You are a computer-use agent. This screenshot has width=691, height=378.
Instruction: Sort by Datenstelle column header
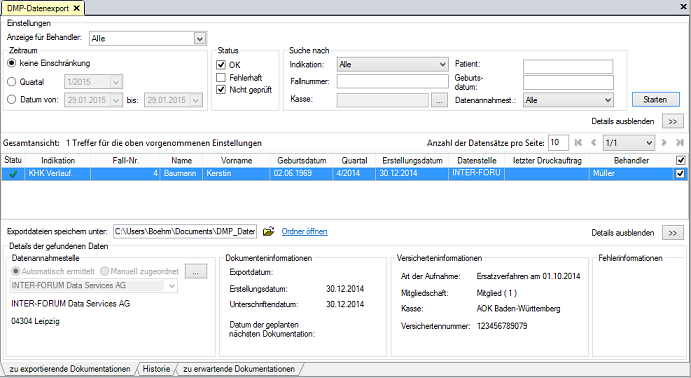[x=476, y=160]
